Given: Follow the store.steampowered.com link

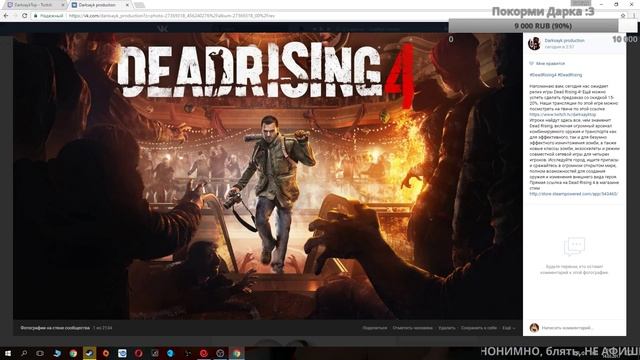Looking at the screenshot, I should coord(573,194).
